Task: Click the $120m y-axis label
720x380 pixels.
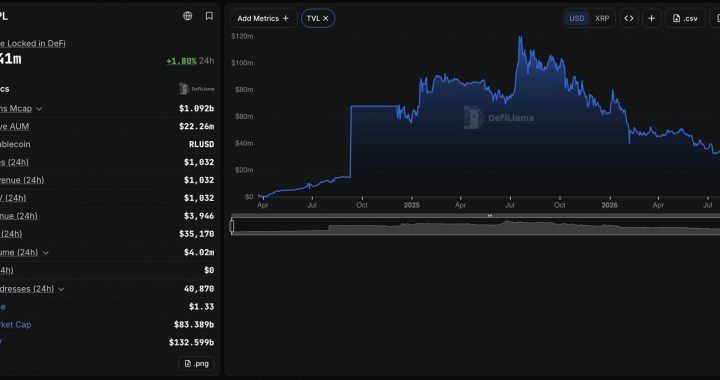Action: pos(242,36)
